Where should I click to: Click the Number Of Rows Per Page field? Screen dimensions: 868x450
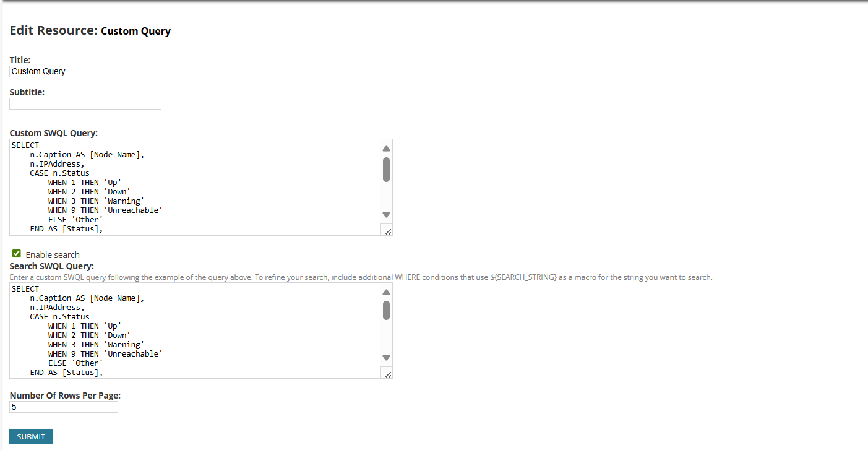tap(64, 407)
